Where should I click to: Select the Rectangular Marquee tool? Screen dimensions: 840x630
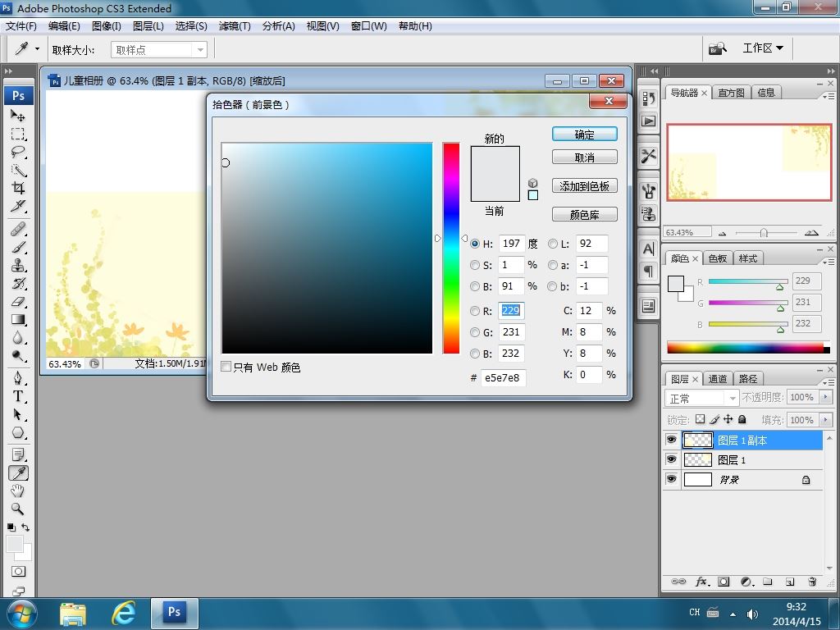18,134
